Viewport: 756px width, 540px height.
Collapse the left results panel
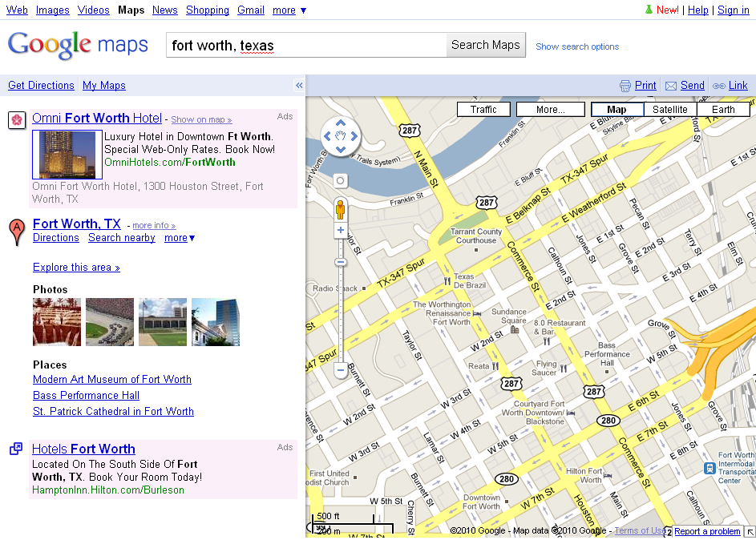pyautogui.click(x=299, y=86)
